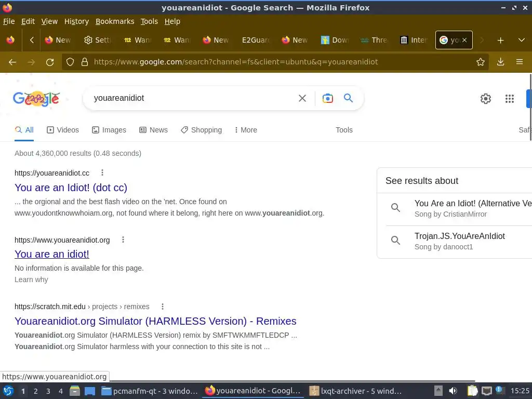Click the Learn why link
532x399 pixels.
click(x=31, y=280)
